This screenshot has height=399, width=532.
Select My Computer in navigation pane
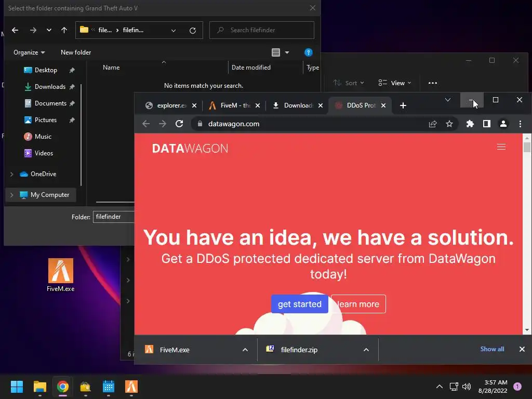[49, 195]
